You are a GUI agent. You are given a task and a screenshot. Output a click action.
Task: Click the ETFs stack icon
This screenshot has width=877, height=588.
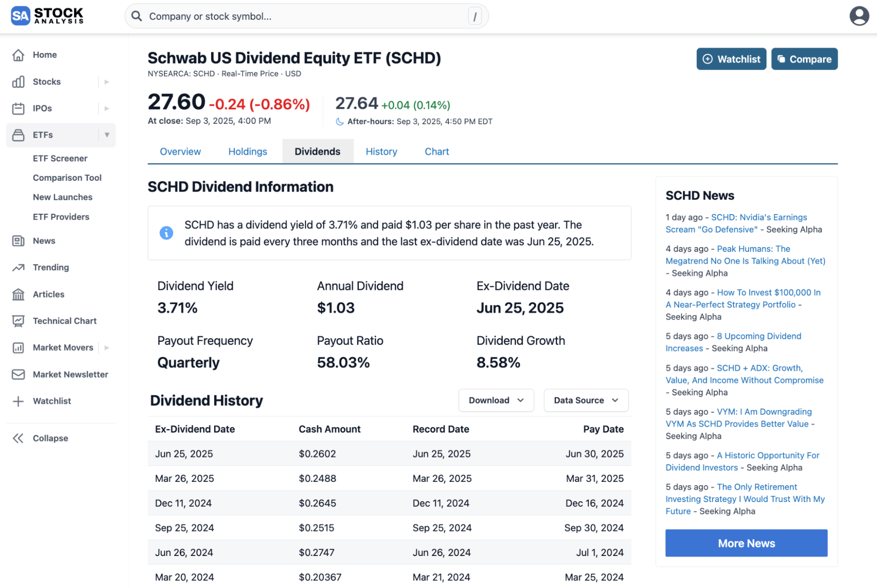(18, 135)
